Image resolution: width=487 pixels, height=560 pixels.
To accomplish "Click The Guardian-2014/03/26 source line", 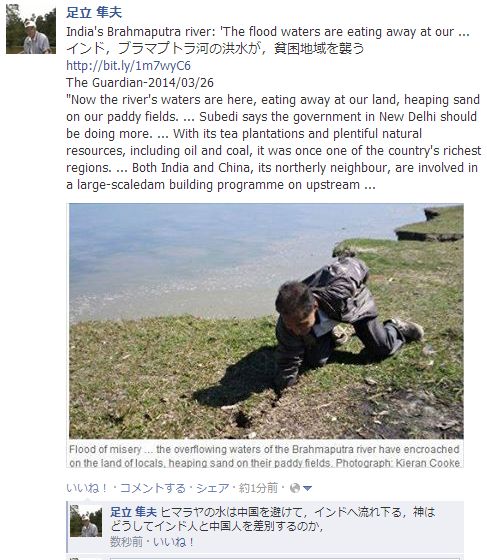I will pos(140,82).
